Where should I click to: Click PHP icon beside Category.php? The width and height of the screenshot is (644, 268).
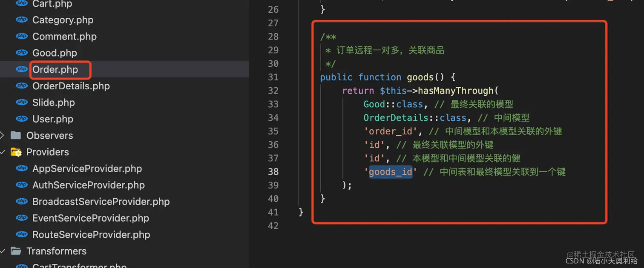pyautogui.click(x=22, y=20)
